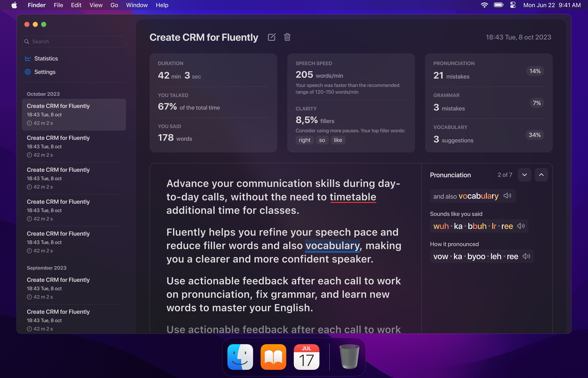Click the 'right' filler word chip
This screenshot has height=378, width=588.
tap(304, 140)
